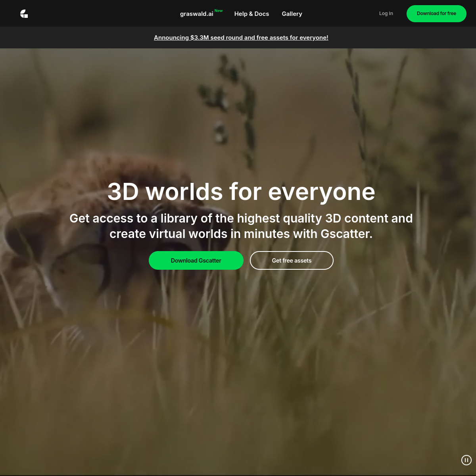Open the graswald.ai menu item

tap(197, 14)
